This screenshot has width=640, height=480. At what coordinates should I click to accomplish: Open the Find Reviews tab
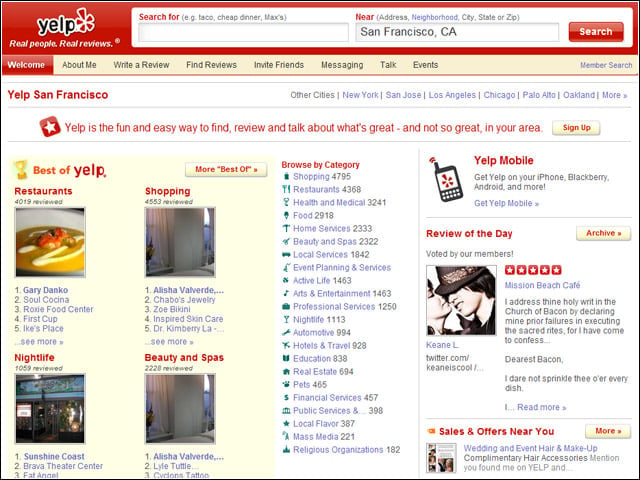coord(211,65)
